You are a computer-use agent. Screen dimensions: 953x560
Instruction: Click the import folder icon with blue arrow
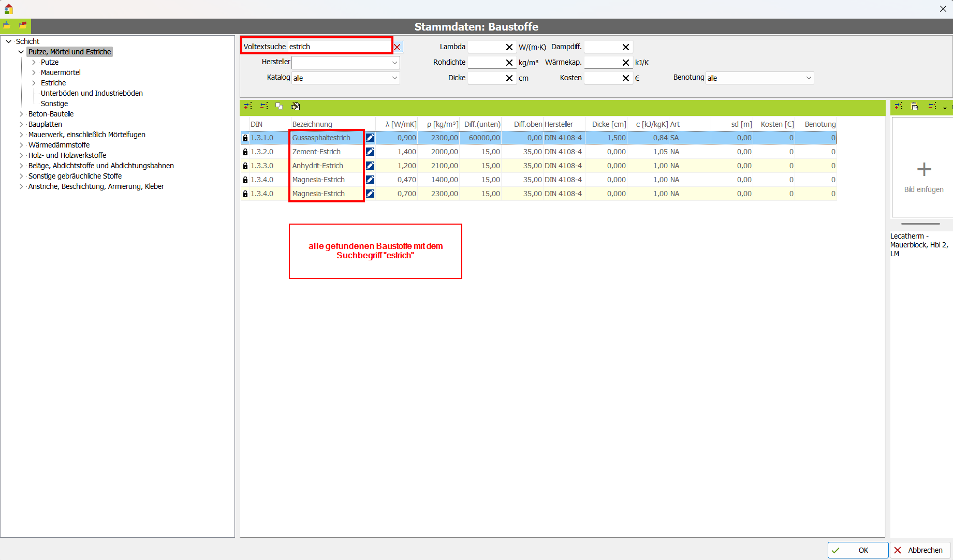7,25
